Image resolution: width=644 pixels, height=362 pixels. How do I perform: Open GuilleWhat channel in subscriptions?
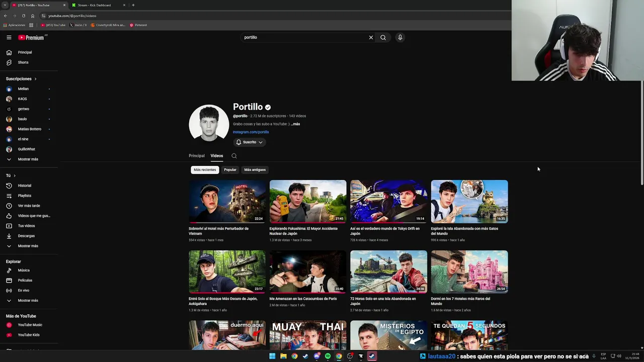pyautogui.click(x=29, y=149)
